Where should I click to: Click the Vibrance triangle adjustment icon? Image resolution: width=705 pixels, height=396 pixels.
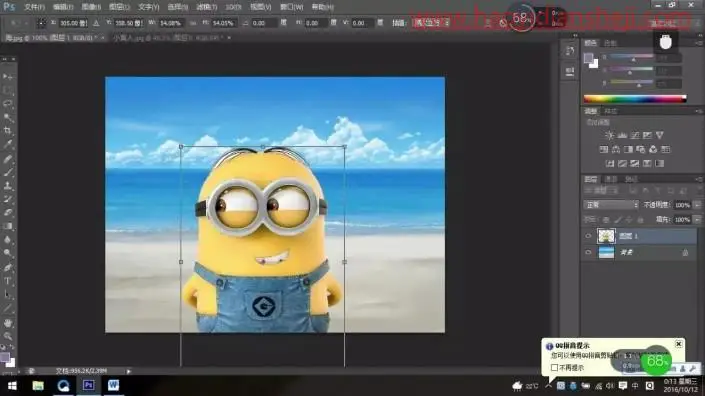coord(660,135)
